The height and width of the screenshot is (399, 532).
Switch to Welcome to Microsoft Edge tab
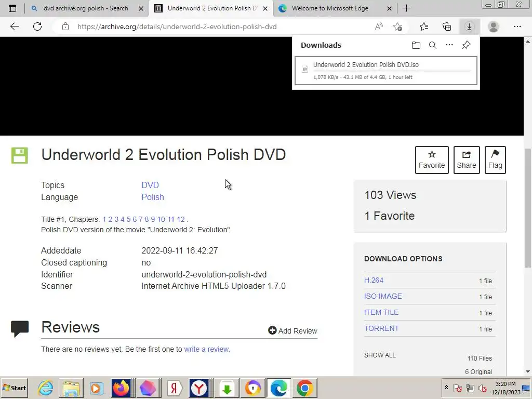pyautogui.click(x=330, y=8)
